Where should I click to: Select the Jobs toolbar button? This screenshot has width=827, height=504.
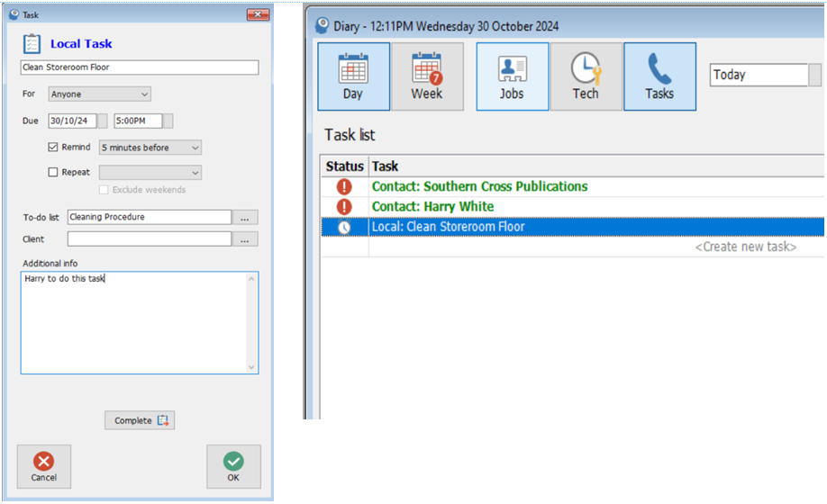pyautogui.click(x=512, y=76)
